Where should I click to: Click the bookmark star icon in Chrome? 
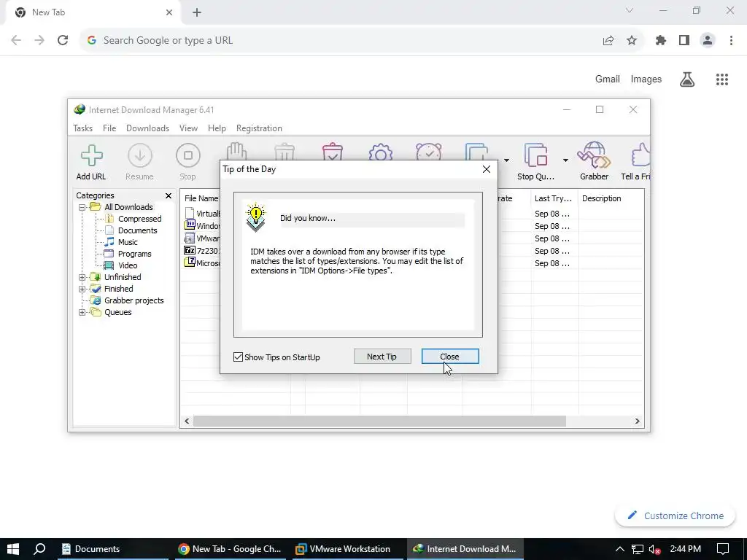coord(632,41)
